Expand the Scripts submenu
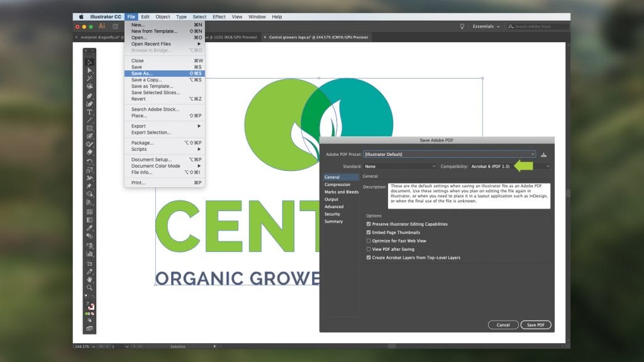Image resolution: width=644 pixels, height=362 pixels. pyautogui.click(x=165, y=149)
